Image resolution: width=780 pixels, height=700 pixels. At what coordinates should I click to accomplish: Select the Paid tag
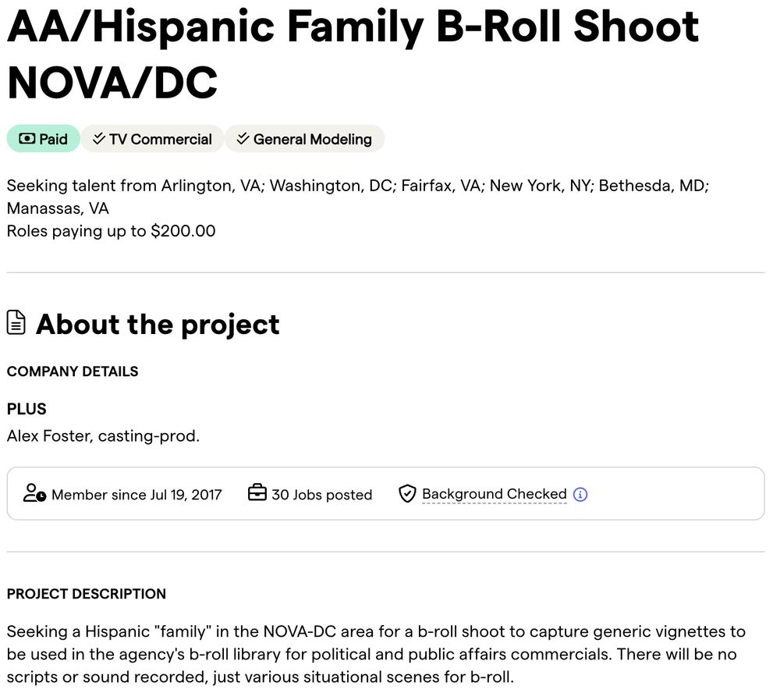43,138
